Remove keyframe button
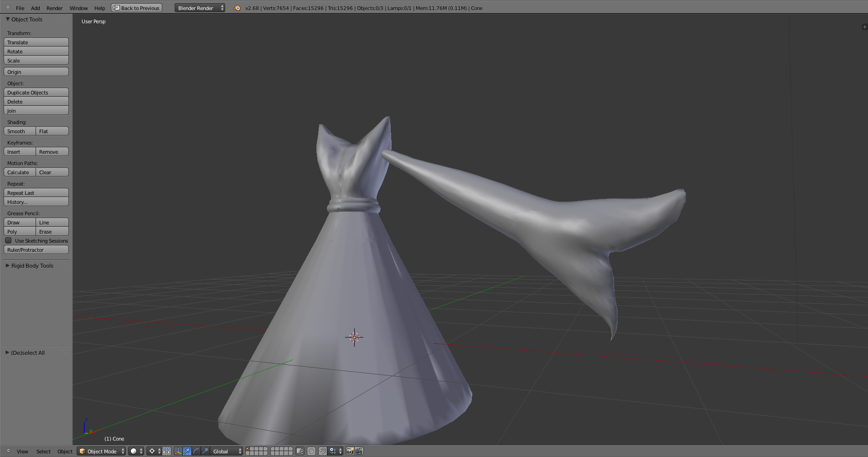This screenshot has width=868, height=457. (52, 152)
